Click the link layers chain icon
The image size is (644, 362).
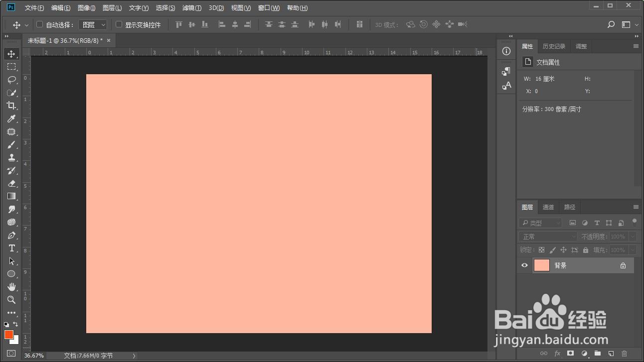pos(544,354)
